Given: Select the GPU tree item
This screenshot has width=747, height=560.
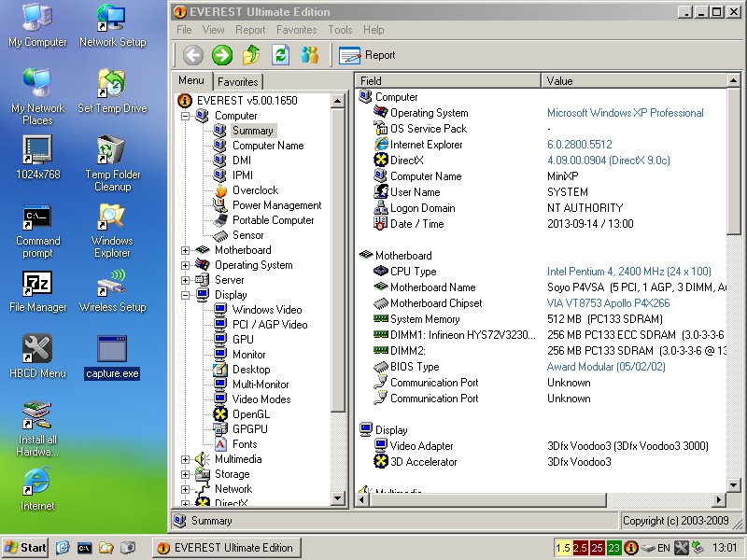Looking at the screenshot, I should (243, 340).
